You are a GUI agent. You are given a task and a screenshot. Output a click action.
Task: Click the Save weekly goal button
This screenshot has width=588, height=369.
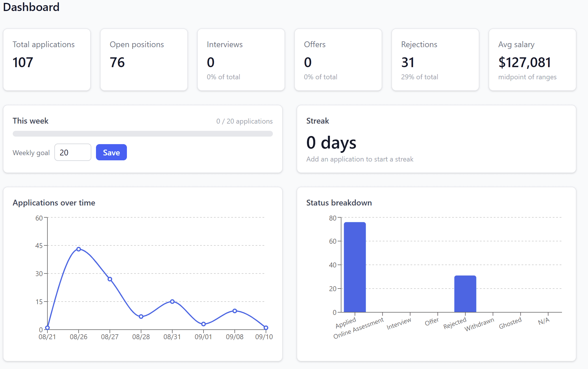111,152
